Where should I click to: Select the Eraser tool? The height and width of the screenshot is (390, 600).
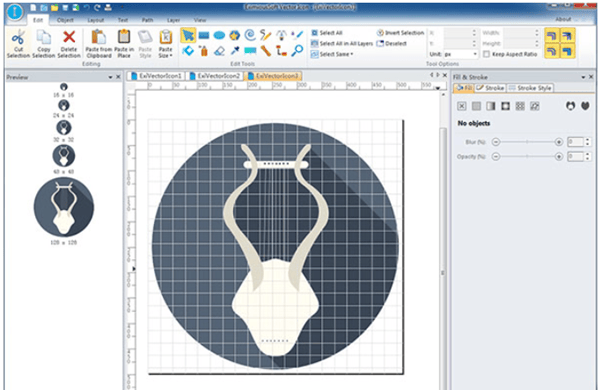click(219, 51)
